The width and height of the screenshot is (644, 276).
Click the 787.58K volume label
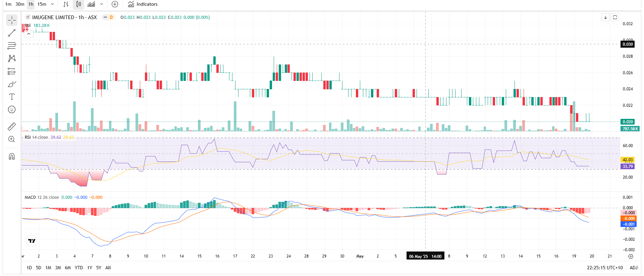point(630,129)
